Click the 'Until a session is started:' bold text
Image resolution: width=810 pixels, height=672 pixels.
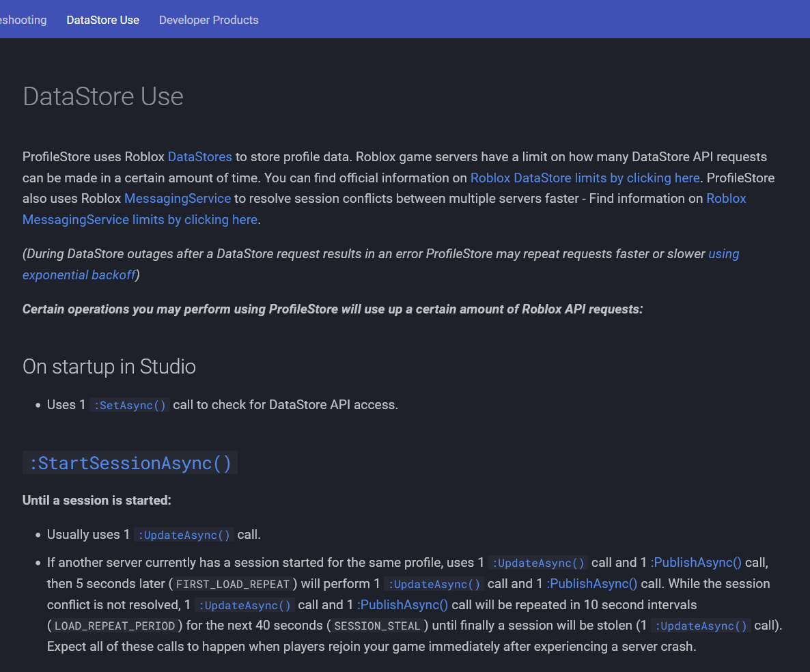pyautogui.click(x=96, y=501)
